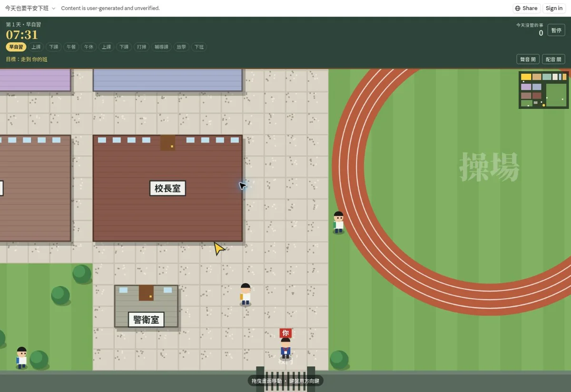Toggle the 配音 voice-over button
Viewport: 571px width, 392px height.
point(553,59)
